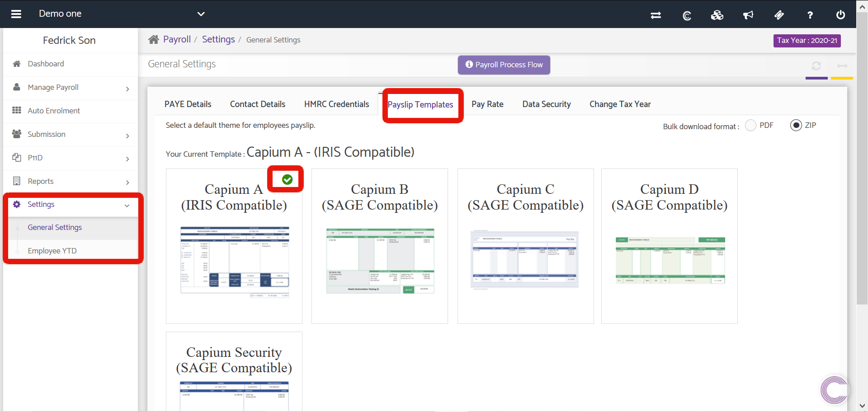Open help question mark icon
868x412 pixels.
click(x=810, y=15)
